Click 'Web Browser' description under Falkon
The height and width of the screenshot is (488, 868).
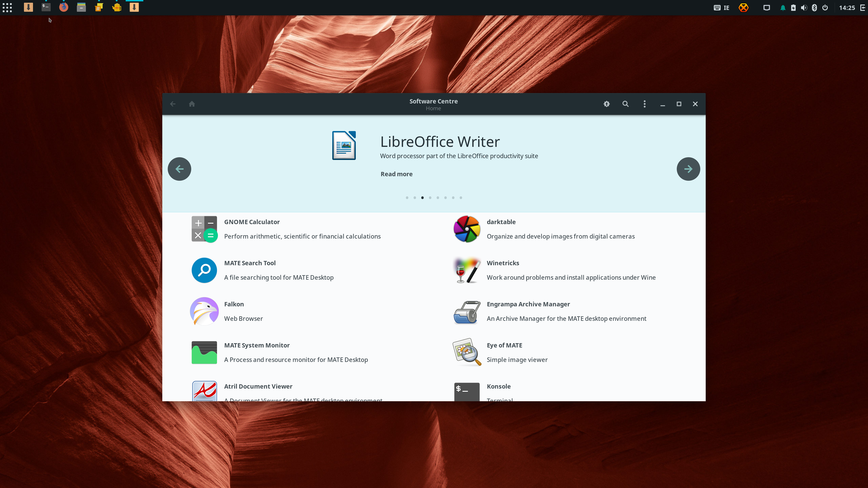tap(243, 318)
